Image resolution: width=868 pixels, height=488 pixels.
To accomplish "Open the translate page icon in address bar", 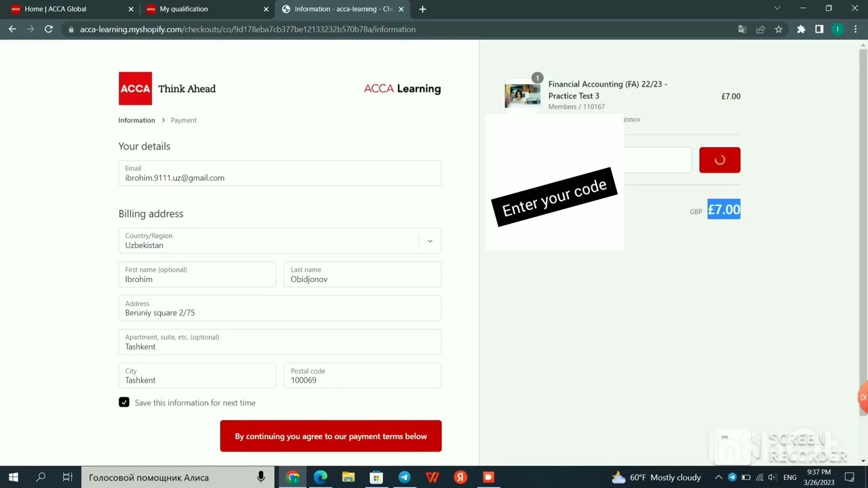I will 743,29.
